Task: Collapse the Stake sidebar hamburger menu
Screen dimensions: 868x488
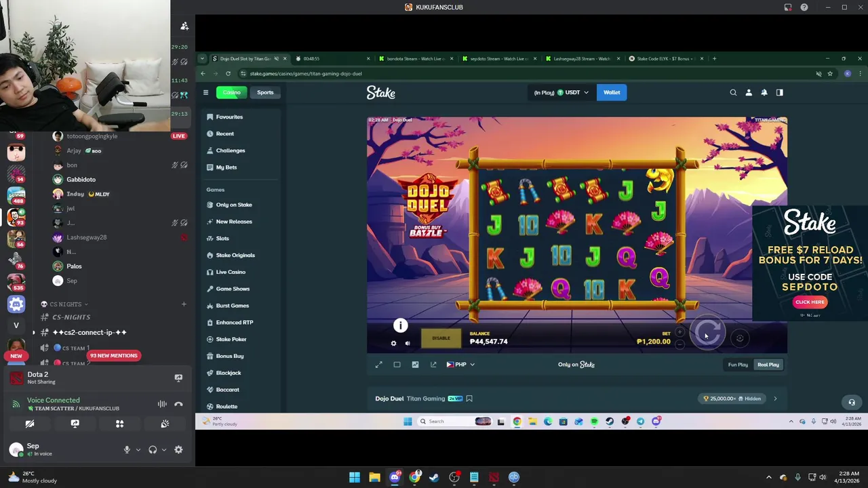Action: tap(205, 92)
